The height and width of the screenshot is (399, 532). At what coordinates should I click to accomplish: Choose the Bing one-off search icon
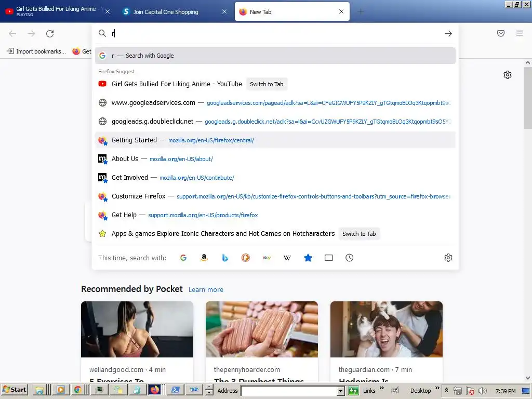click(x=224, y=258)
